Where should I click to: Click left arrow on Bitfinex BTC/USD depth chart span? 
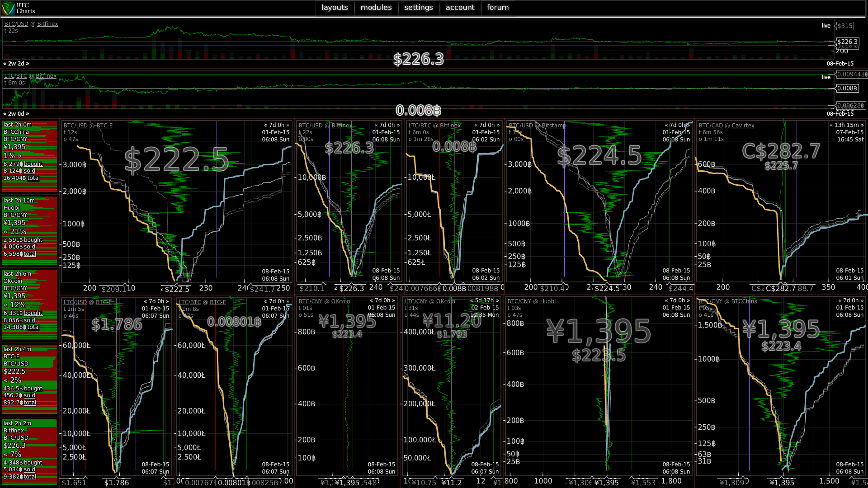pyautogui.click(x=376, y=125)
